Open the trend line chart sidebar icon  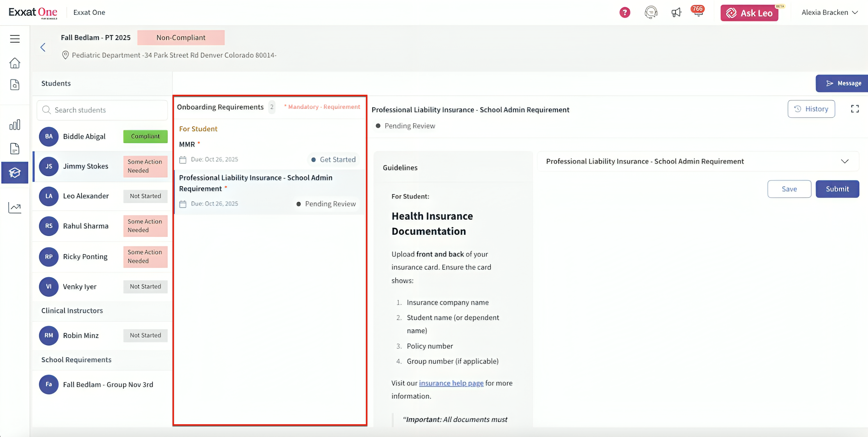[x=15, y=208]
